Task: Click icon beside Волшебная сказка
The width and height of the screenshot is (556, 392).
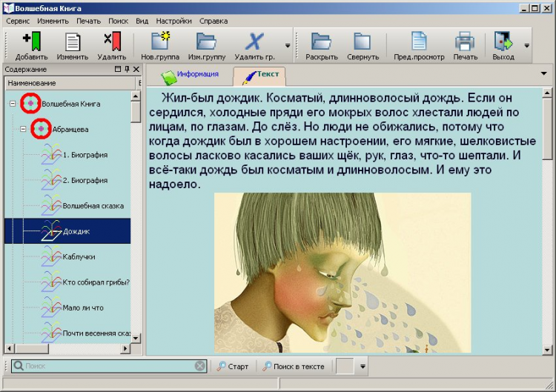Action: (51, 205)
